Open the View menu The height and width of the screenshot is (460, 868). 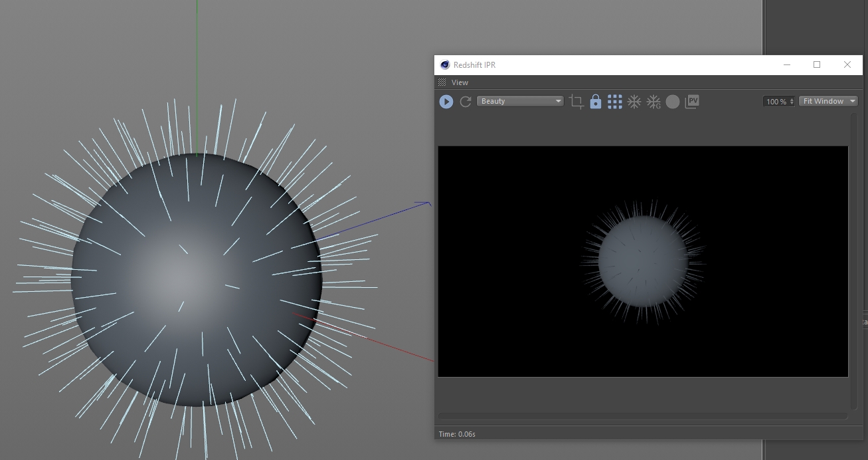[460, 82]
